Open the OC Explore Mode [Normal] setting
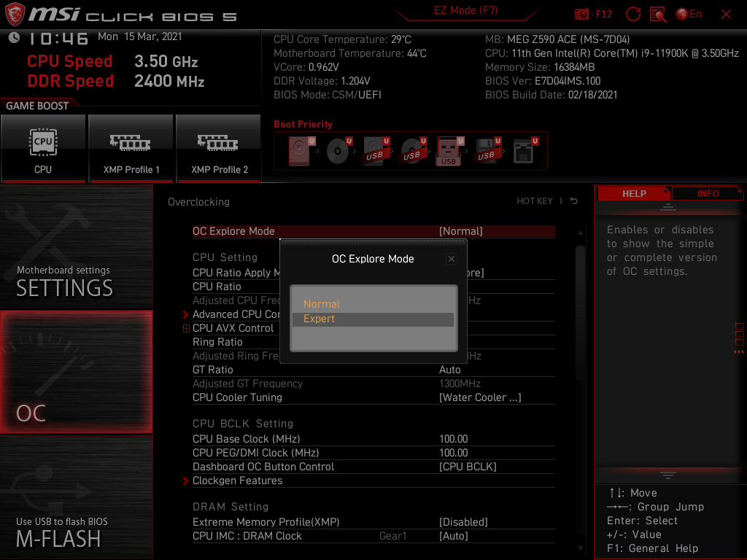The width and height of the screenshot is (747, 560). [373, 231]
